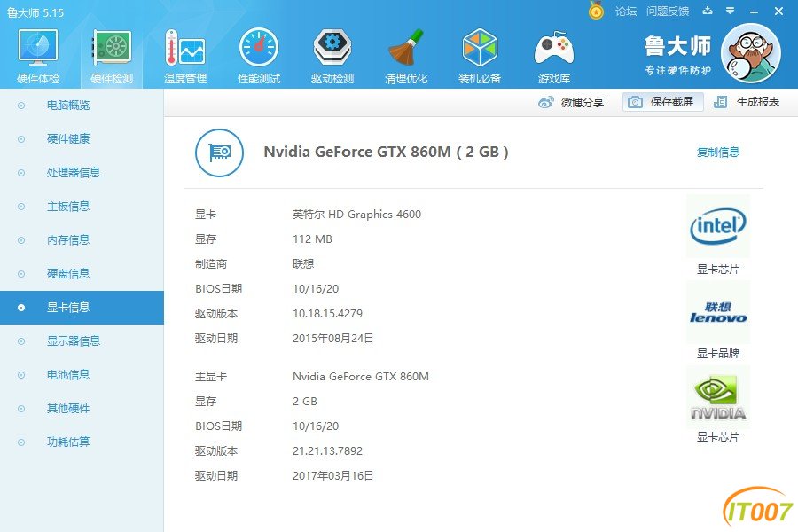Minimize the 鲁大师 window
This screenshot has width=798, height=532.
tap(755, 12)
